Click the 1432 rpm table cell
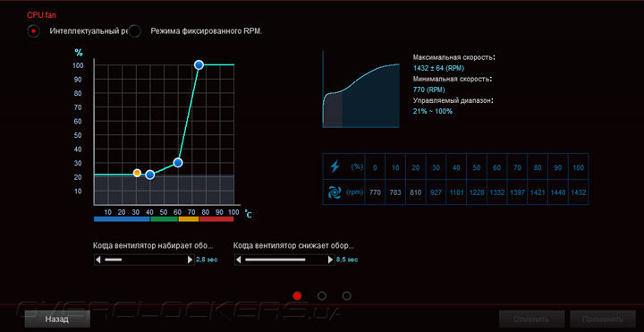The image size is (644, 332). coord(579,192)
